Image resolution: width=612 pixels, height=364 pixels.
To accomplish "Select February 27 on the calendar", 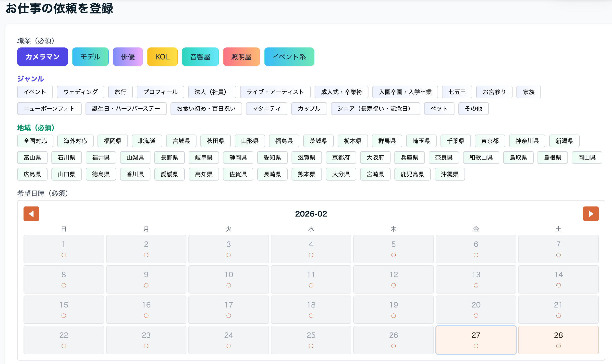I will (x=476, y=340).
